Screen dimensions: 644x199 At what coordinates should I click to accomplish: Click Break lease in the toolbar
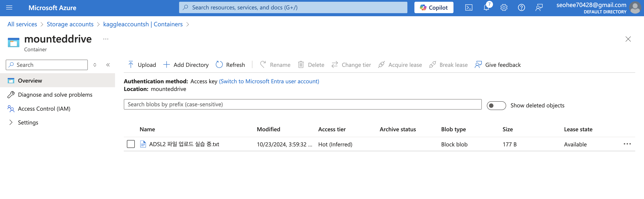448,65
